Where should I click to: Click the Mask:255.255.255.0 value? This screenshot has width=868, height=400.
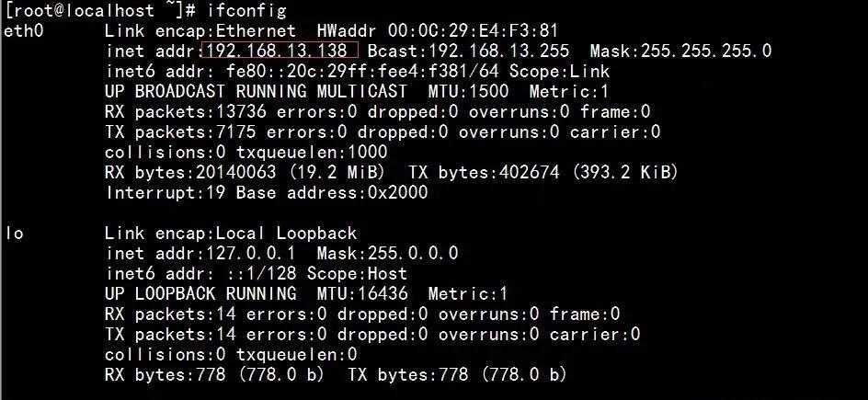680,51
